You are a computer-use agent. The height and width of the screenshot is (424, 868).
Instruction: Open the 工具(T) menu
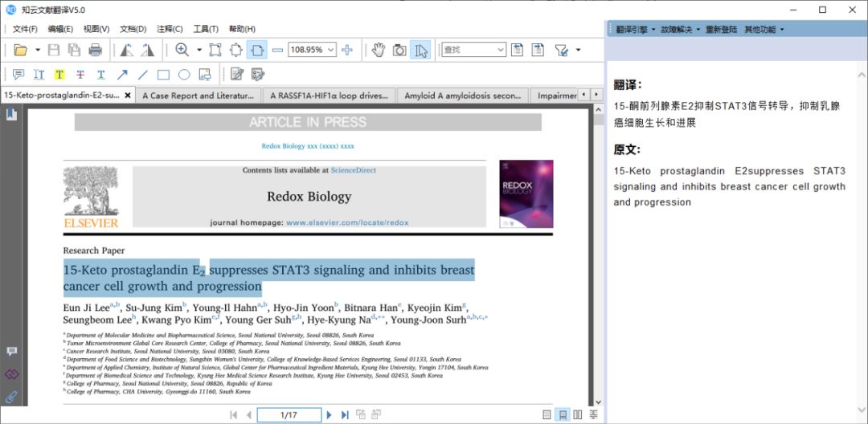[206, 29]
